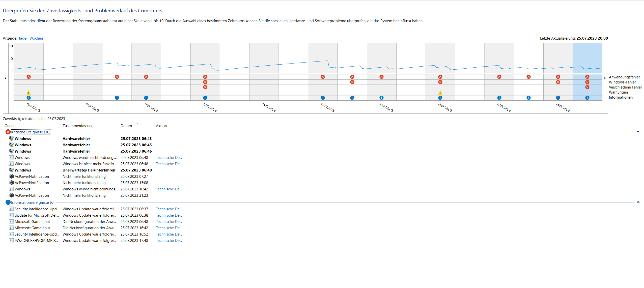This screenshot has width=644, height=288.
Task: Click the blue information icon for 16.07.2023
Action: (323, 98)
